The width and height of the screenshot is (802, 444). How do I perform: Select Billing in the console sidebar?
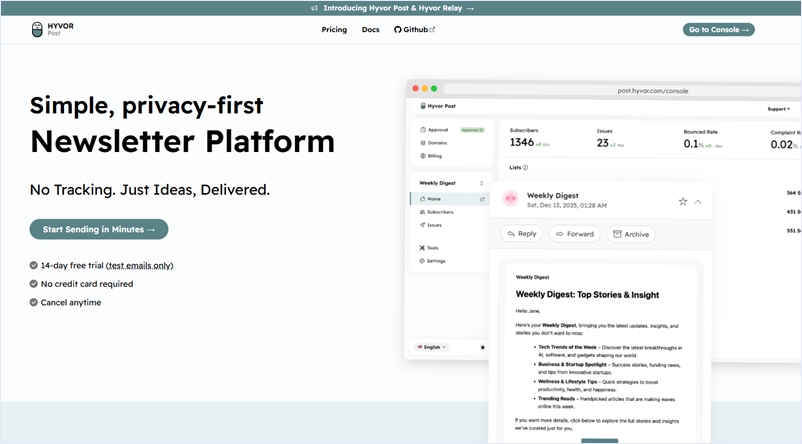[x=434, y=156]
